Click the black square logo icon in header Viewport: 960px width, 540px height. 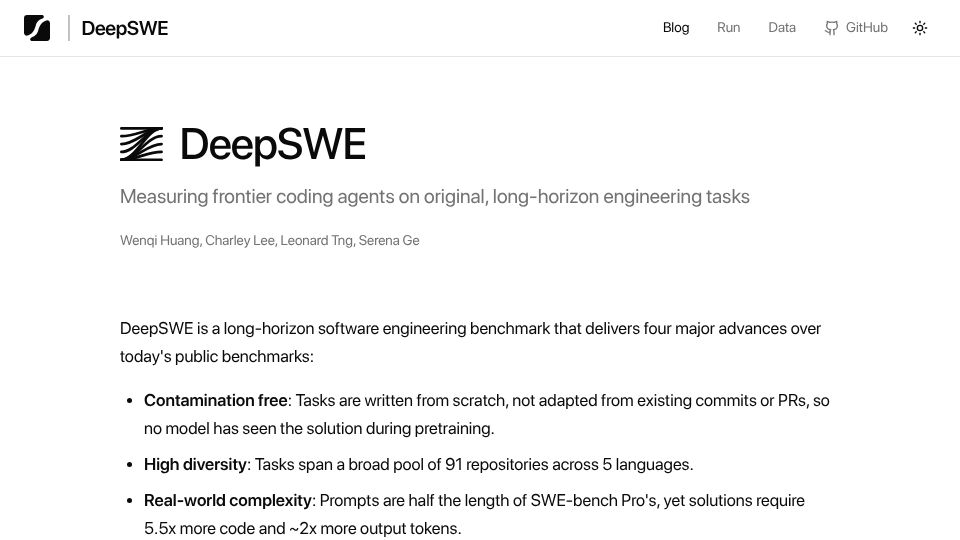(37, 28)
